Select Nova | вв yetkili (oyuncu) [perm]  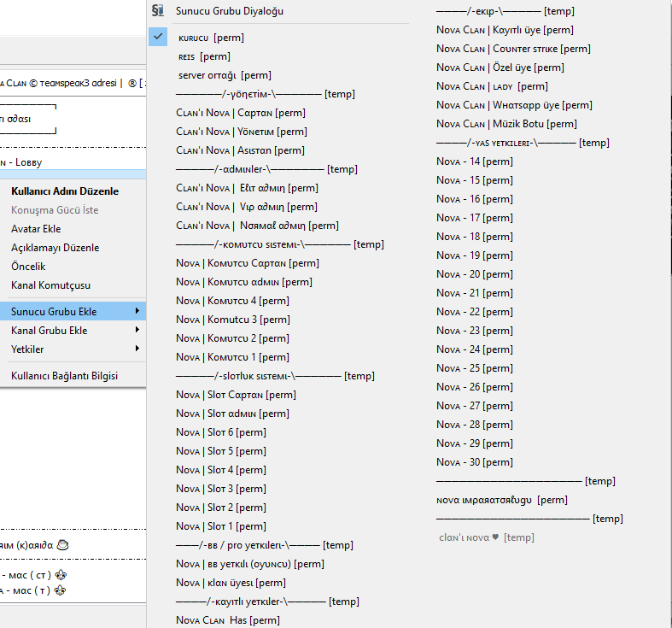pos(250,564)
